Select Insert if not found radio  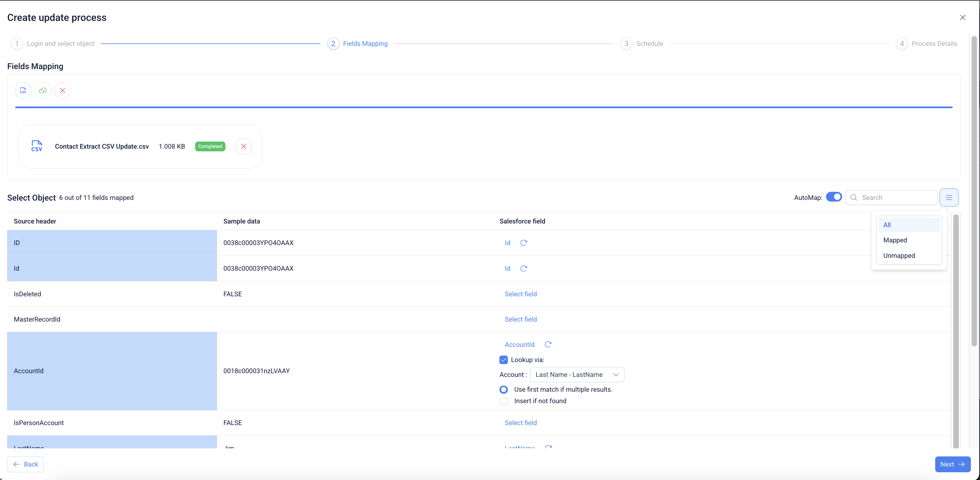(x=503, y=401)
